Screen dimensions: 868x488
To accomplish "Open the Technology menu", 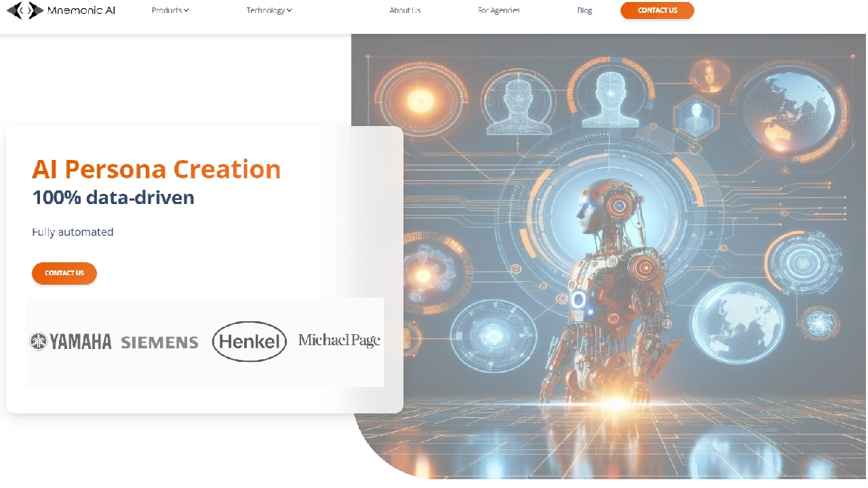I will 265,10.
